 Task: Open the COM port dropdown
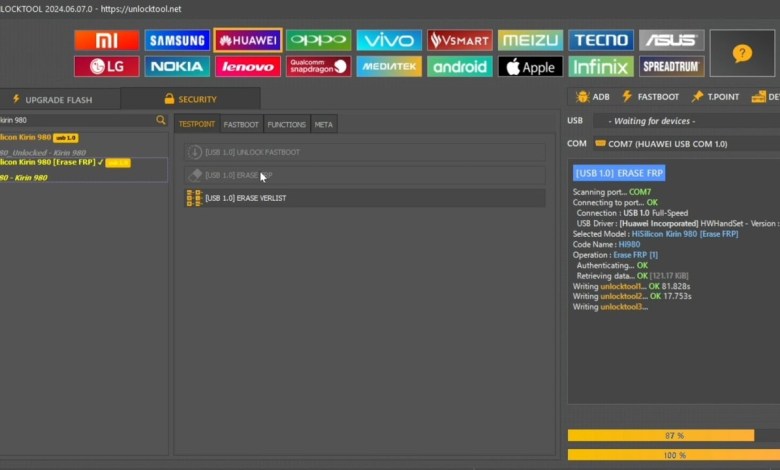(x=685, y=143)
